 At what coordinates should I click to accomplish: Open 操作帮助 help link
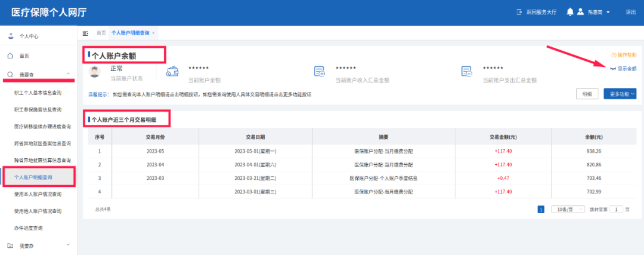(624, 55)
